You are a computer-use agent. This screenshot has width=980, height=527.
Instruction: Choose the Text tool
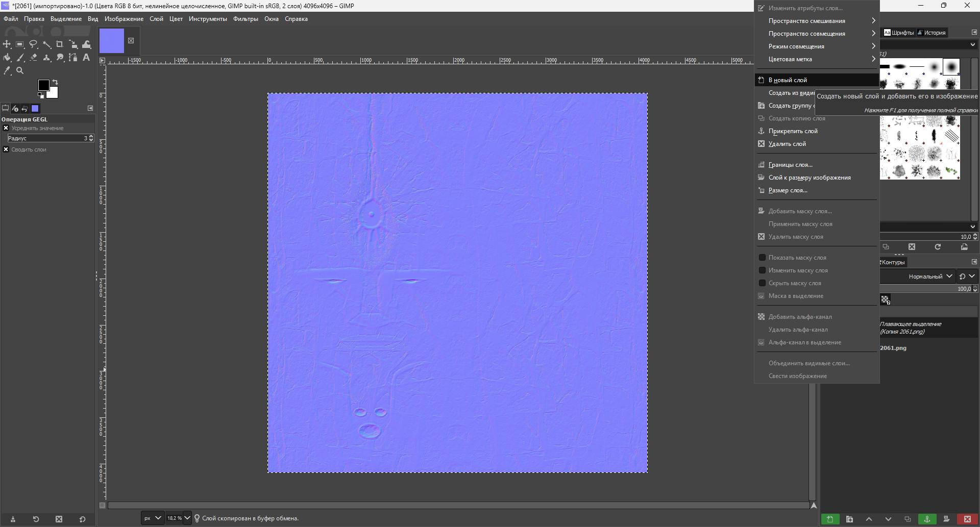[x=86, y=58]
